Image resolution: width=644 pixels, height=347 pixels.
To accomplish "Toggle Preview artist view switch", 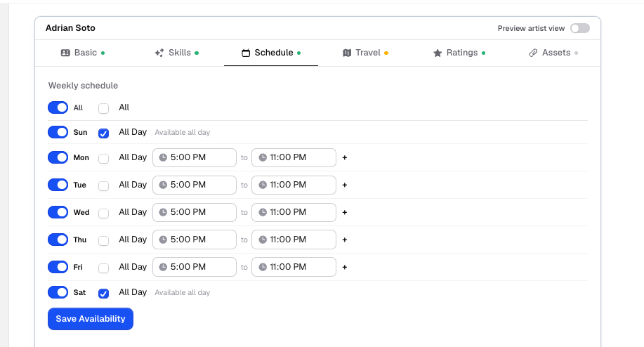I will pos(580,28).
